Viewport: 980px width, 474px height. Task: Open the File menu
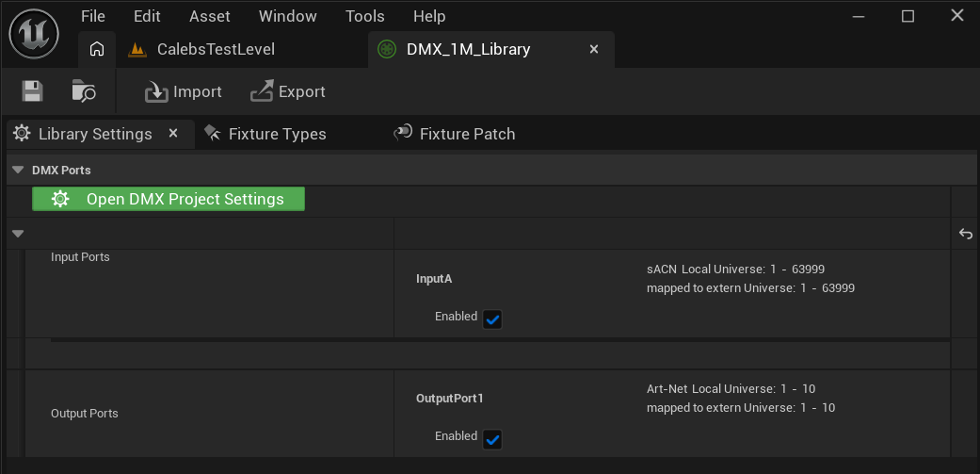pyautogui.click(x=93, y=16)
